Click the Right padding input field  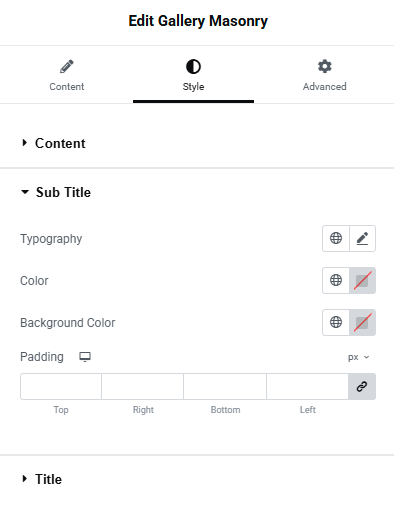click(x=143, y=386)
